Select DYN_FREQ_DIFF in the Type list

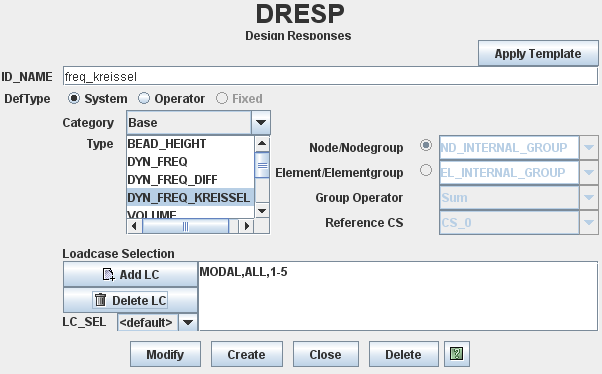[x=190, y=179]
